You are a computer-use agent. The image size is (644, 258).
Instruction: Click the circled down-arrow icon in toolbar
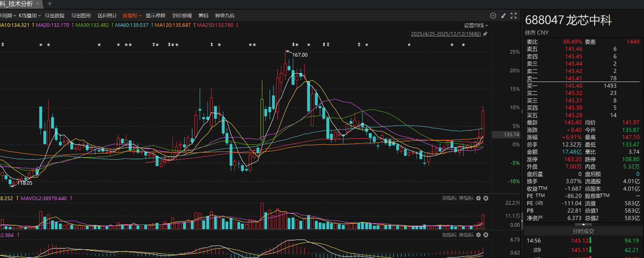tap(493, 16)
